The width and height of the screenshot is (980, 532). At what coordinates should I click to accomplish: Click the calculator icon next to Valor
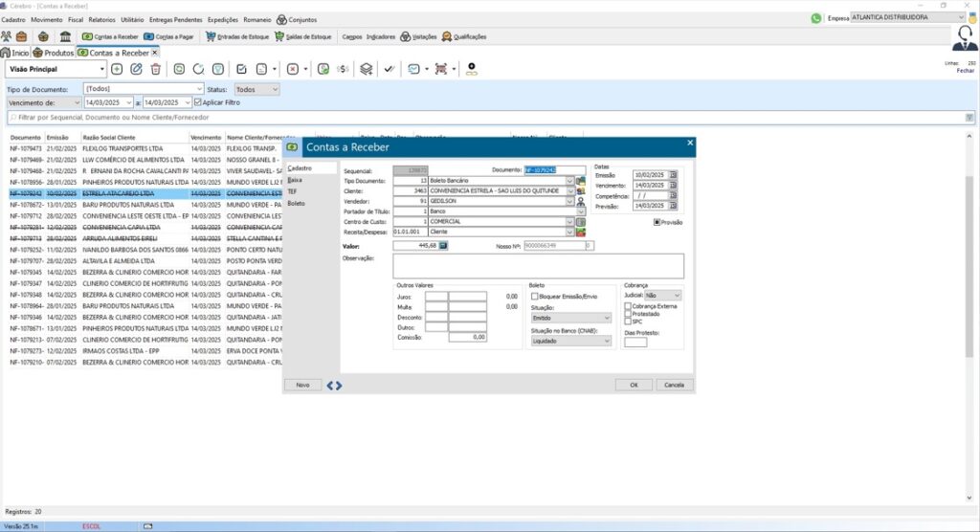(443, 246)
